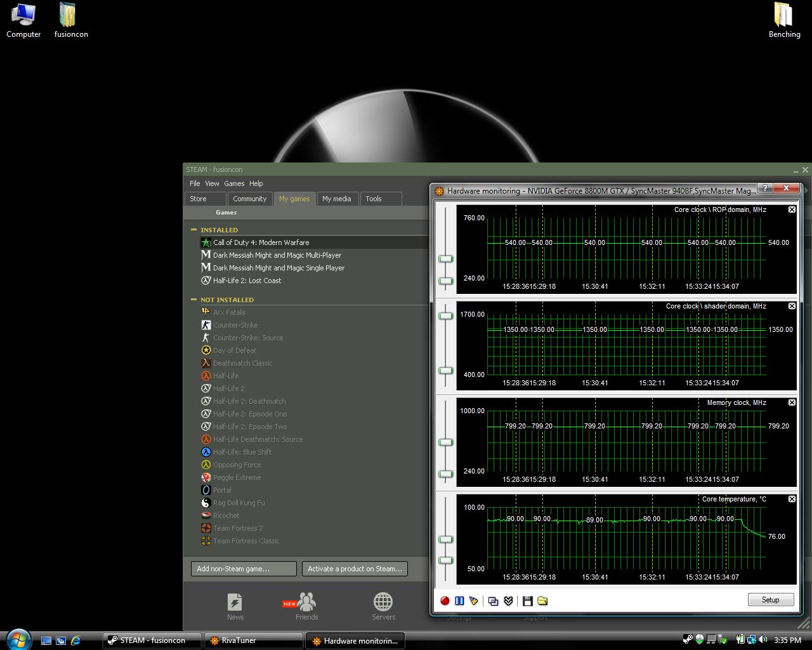
Task: Click the Rag Doll Kung Fu icon
Action: click(x=206, y=503)
